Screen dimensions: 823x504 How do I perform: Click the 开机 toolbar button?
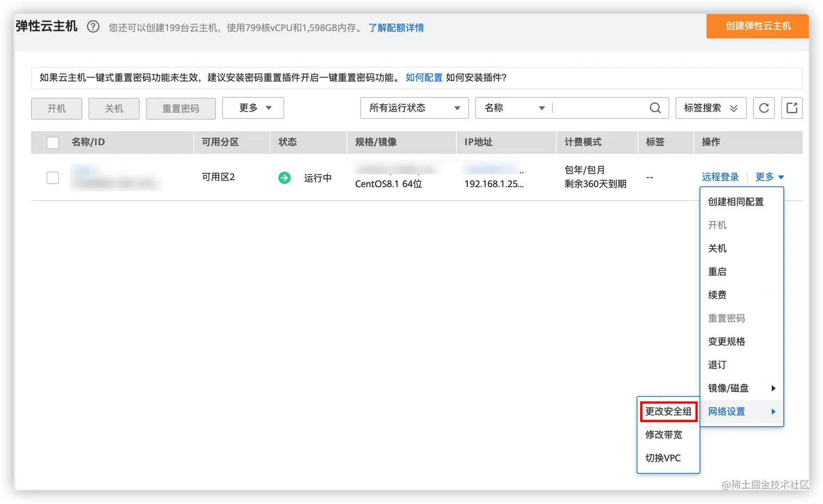pyautogui.click(x=57, y=108)
